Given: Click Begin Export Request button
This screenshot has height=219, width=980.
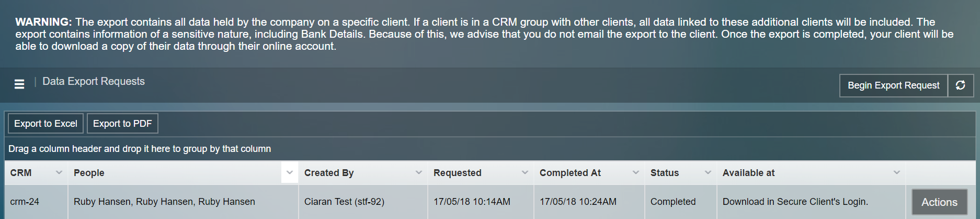Looking at the screenshot, I should tap(893, 85).
